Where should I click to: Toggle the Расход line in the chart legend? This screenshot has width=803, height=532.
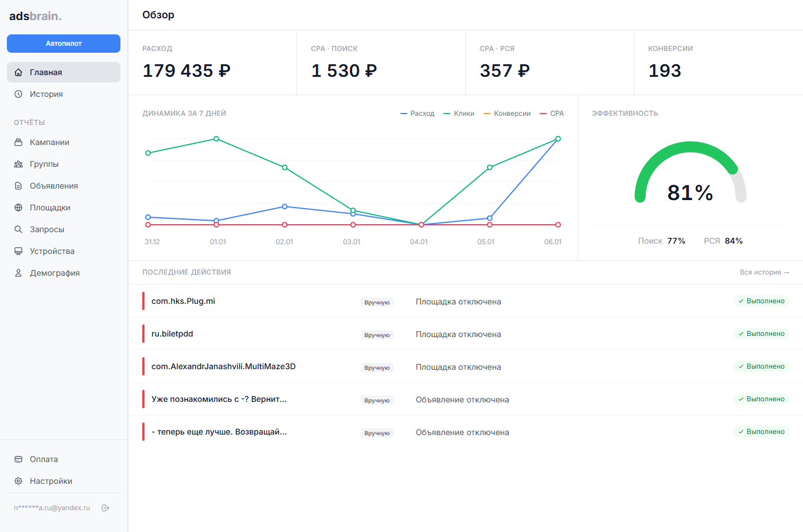pos(418,113)
